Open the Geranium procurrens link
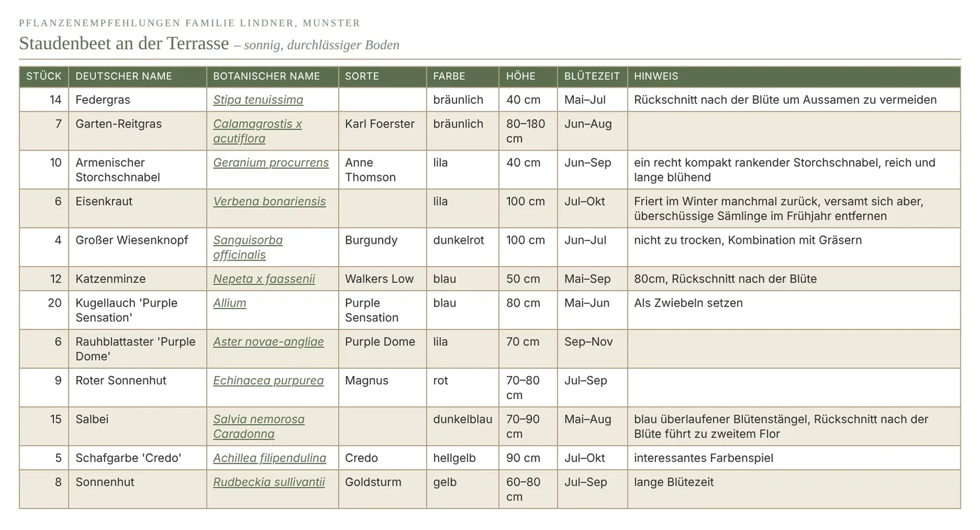This screenshot has height=530, width=980. [x=271, y=162]
